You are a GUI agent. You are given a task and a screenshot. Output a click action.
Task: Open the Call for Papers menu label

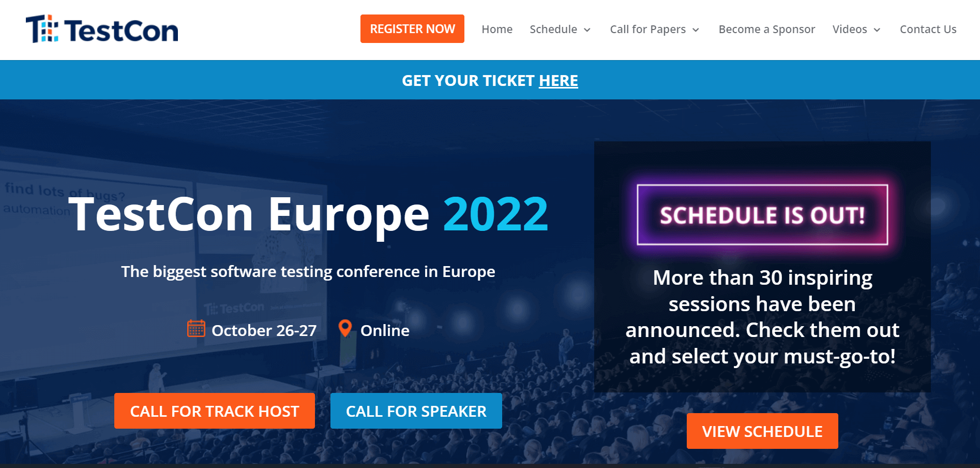coord(647,30)
